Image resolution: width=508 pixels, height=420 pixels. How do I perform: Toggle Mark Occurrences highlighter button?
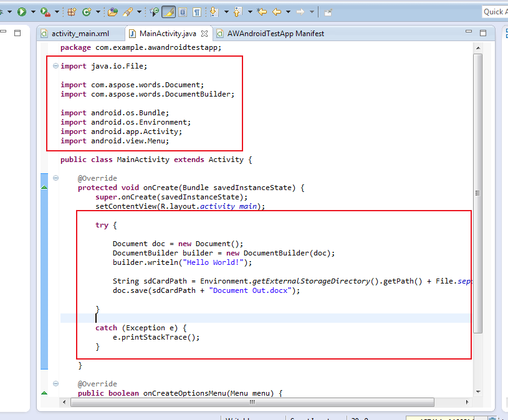168,12
